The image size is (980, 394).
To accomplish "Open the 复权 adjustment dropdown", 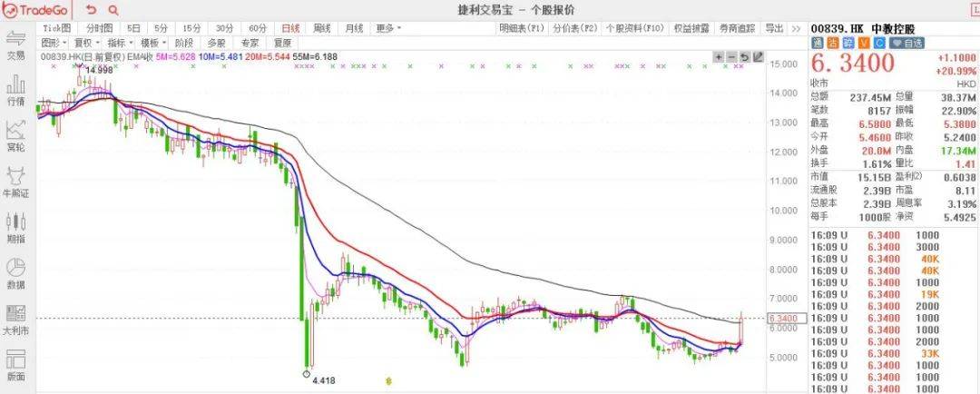I will [85, 43].
